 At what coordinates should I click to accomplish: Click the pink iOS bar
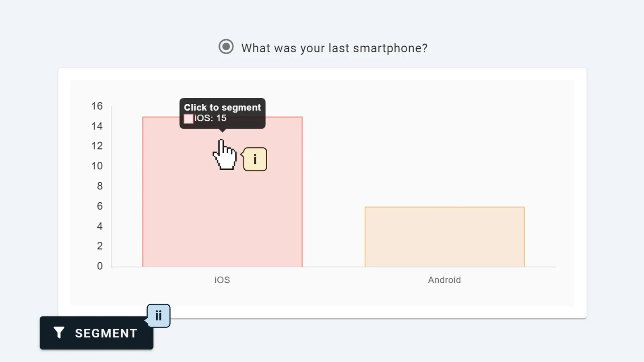click(x=222, y=192)
